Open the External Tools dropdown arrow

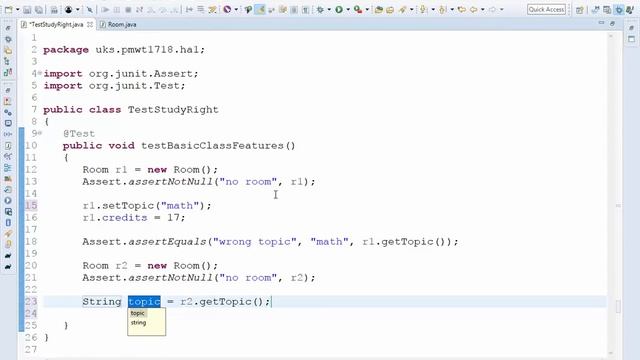coord(367,9)
